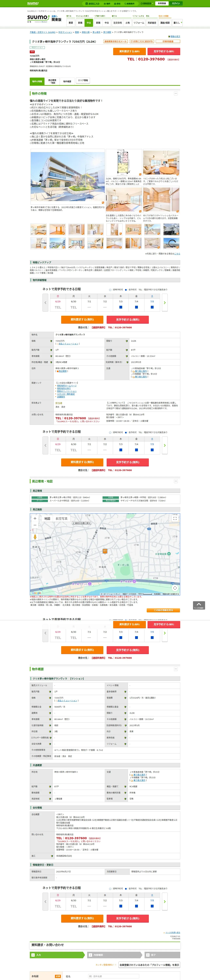Open the floor plan image thumbnail
Screen dimensions: 210x980
click(123, 163)
